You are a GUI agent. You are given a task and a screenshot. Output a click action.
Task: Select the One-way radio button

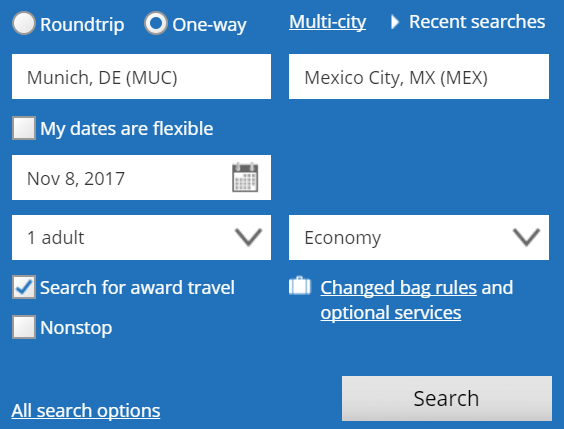click(156, 23)
